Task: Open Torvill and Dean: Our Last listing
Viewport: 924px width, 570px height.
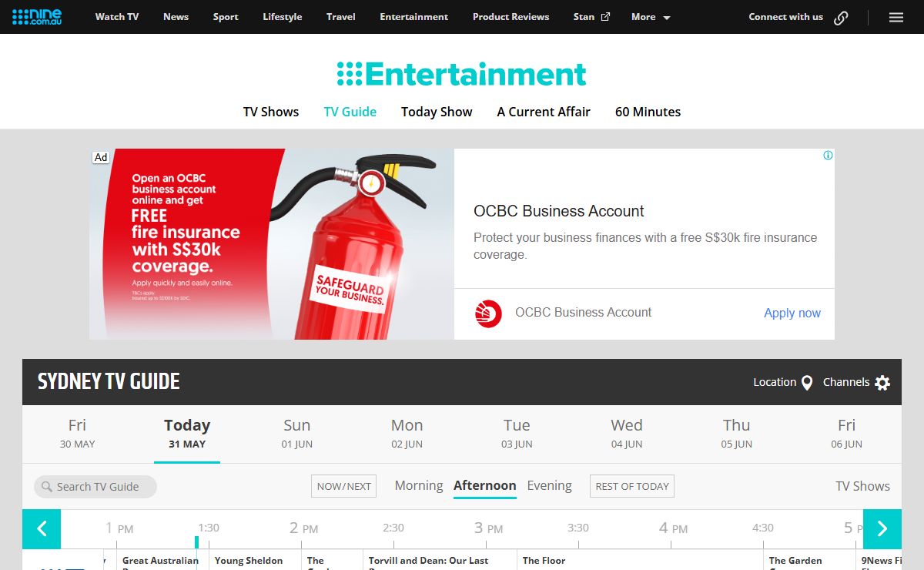Action: 440,560
